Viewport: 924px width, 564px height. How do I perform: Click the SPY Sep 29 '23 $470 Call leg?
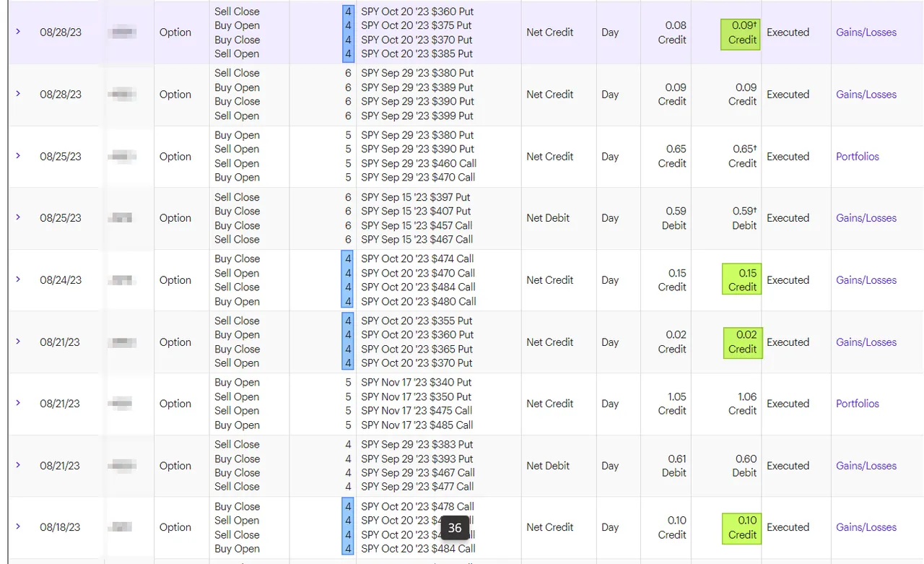(419, 177)
